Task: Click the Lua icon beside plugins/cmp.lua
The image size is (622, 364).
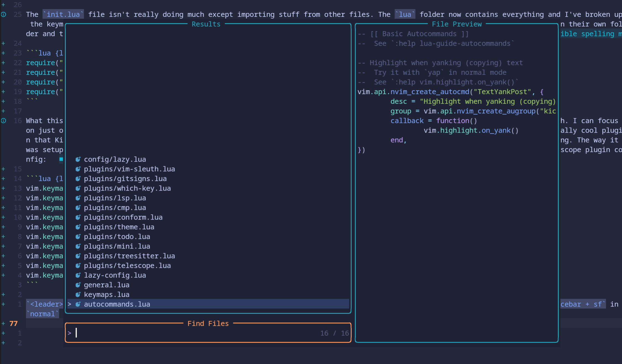Action: pyautogui.click(x=78, y=208)
